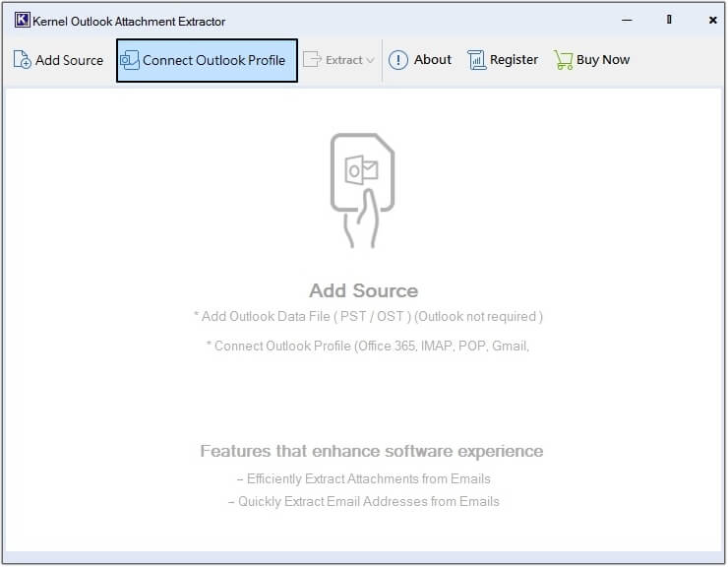Viewport: 728px width, 567px height.
Task: Click the large Outlook file illustration
Action: point(362,191)
